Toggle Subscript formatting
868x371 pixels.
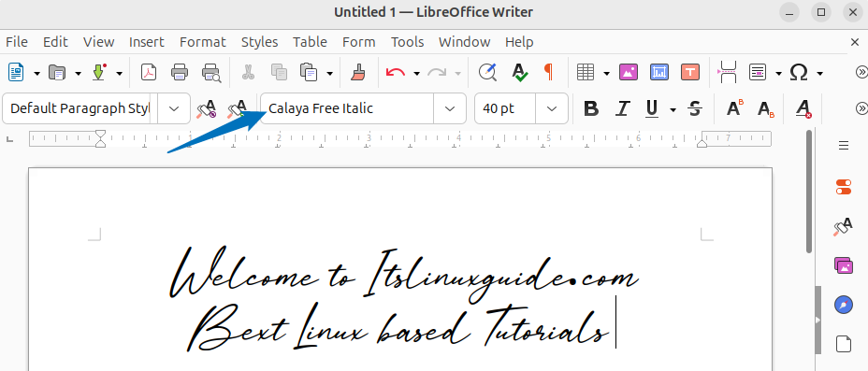point(766,109)
